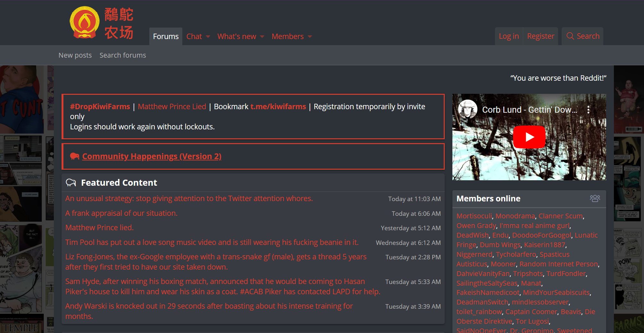View member Mooner's profile
The image size is (644, 333).
pos(503,264)
